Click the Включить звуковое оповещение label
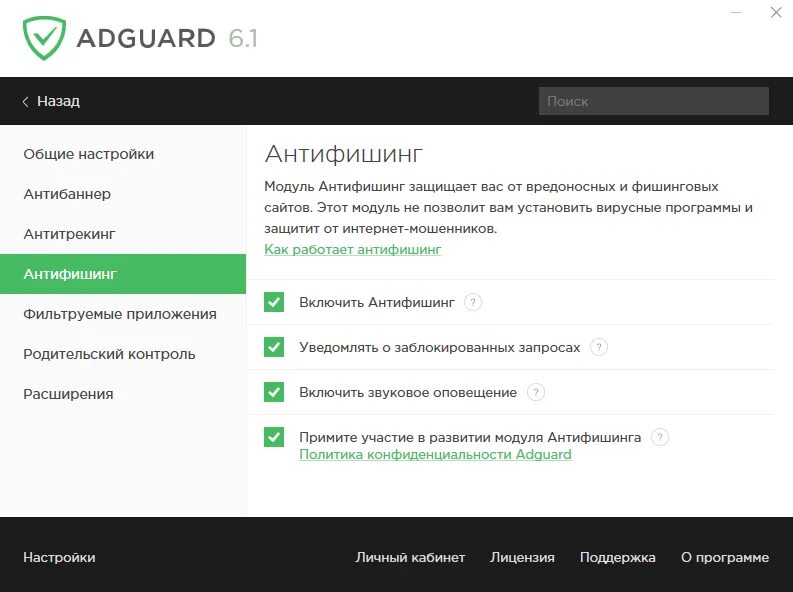The image size is (793, 592). pos(408,392)
